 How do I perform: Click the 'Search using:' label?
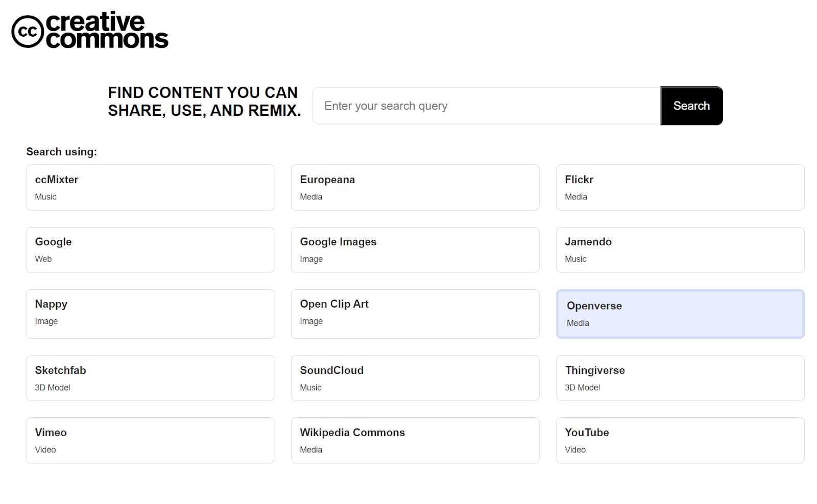61,152
